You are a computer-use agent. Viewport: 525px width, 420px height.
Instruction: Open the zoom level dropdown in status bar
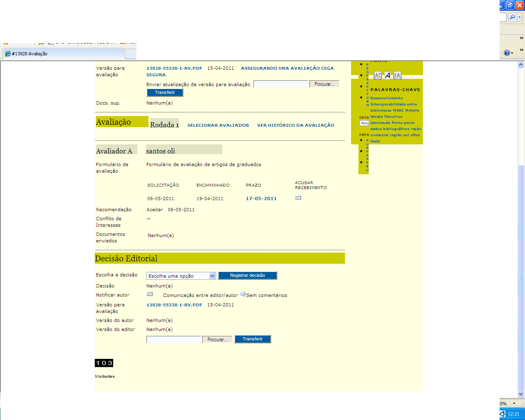(514, 404)
